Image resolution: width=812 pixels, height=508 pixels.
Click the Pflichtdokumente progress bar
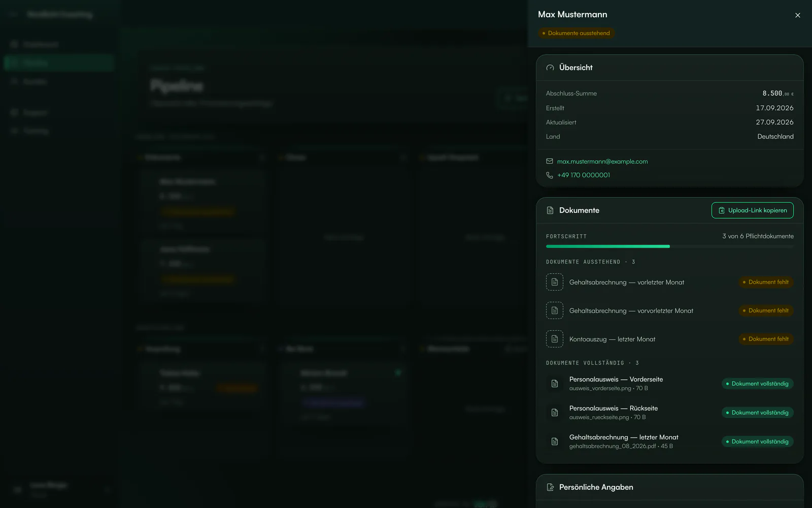pyautogui.click(x=670, y=246)
